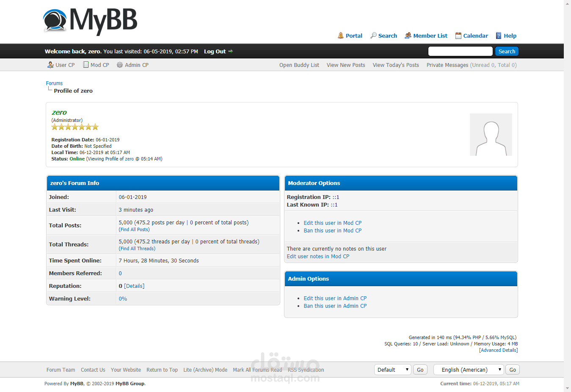
Task: Click Mark All Forums Read
Action: click(x=257, y=370)
